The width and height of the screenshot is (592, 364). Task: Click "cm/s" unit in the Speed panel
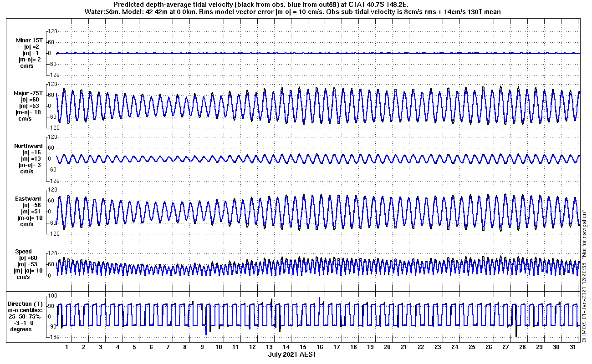(x=24, y=277)
